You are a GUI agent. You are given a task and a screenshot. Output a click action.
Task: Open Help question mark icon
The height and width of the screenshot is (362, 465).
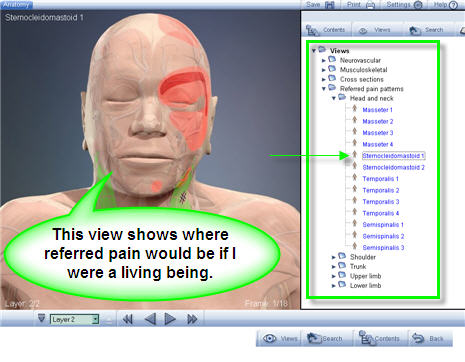(453, 5)
